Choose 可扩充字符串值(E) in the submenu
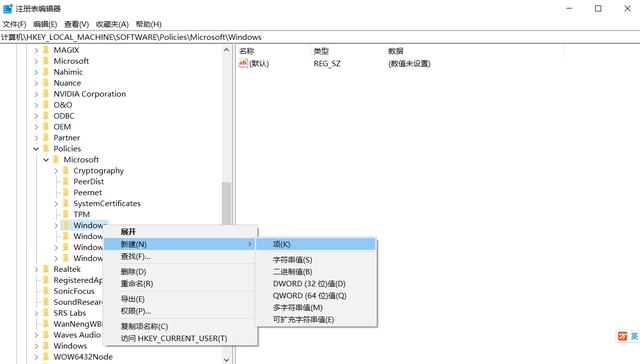This screenshot has height=364, width=640. [316, 320]
